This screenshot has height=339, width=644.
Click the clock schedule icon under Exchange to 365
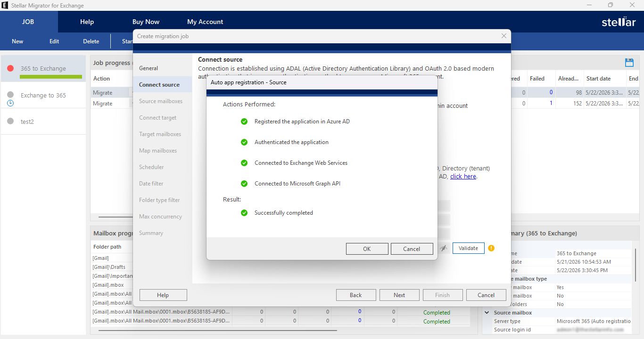(x=10, y=103)
